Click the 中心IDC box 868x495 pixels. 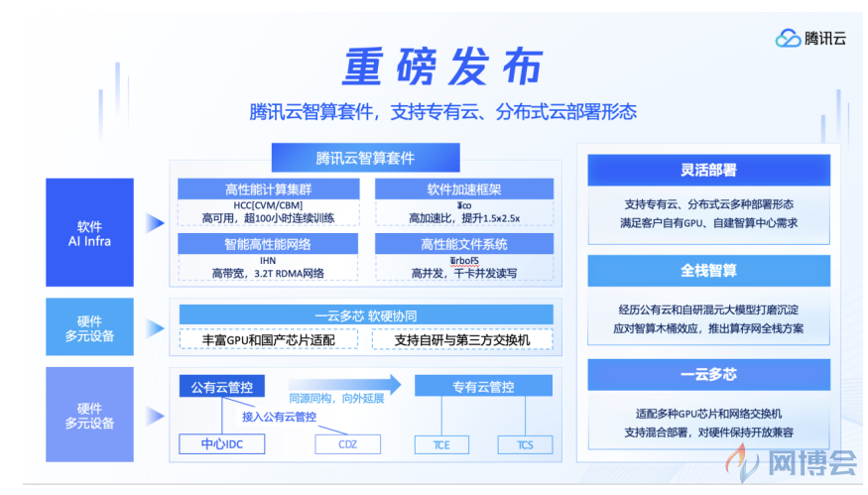(x=222, y=444)
